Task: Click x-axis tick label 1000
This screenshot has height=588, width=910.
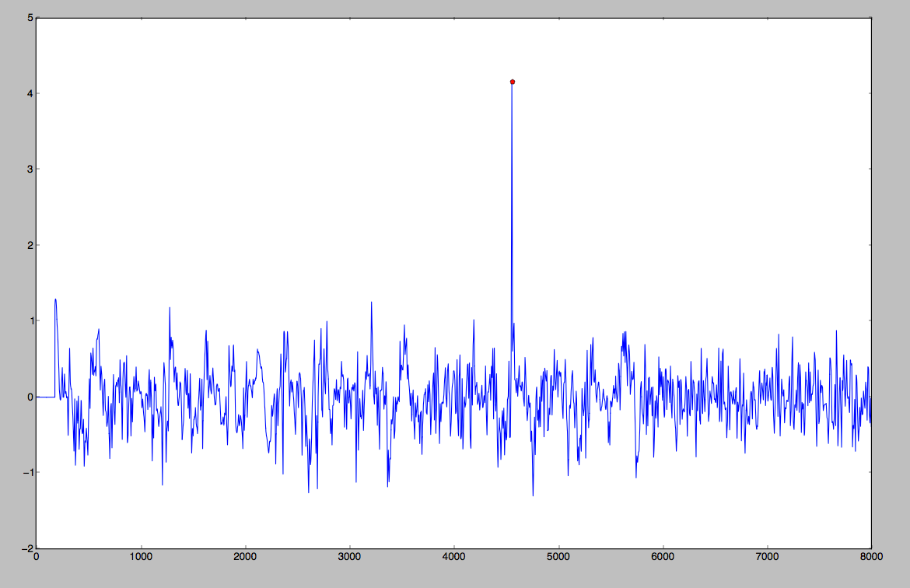Action: pyautogui.click(x=141, y=557)
